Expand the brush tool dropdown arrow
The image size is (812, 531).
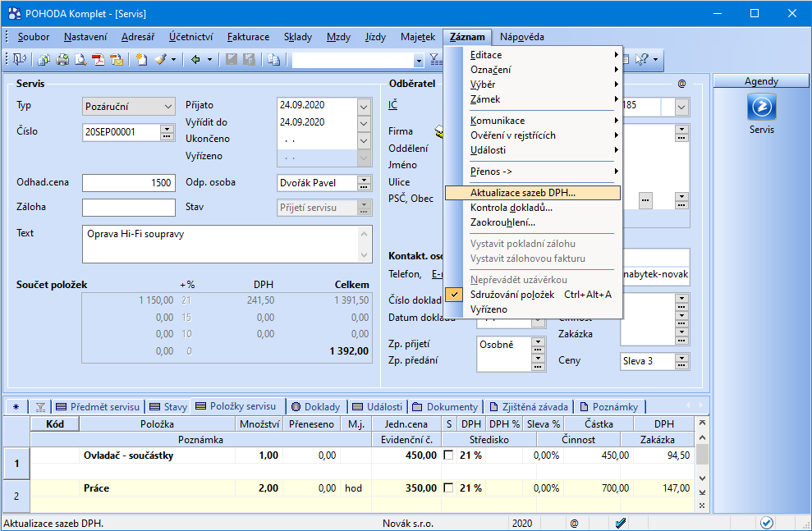173,60
